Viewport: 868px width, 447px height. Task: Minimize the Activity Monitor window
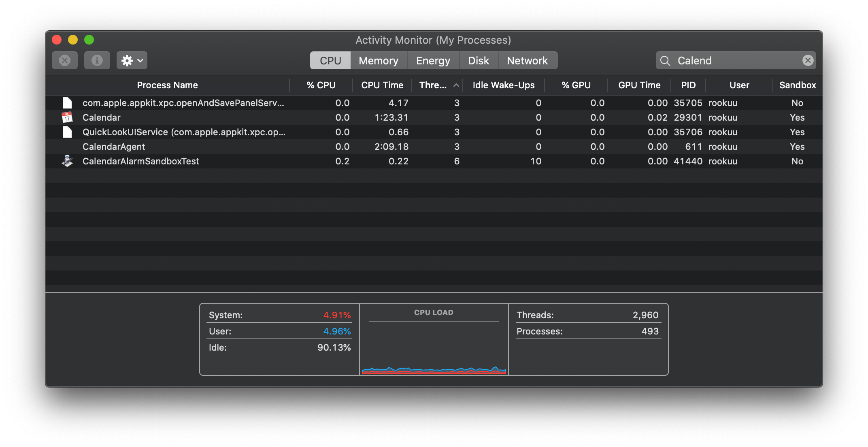[73, 40]
